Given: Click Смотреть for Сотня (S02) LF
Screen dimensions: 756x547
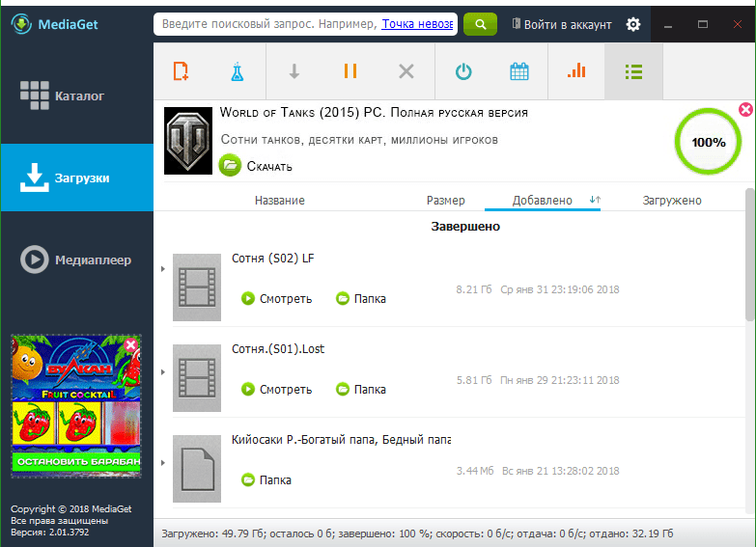Looking at the screenshot, I should [276, 299].
